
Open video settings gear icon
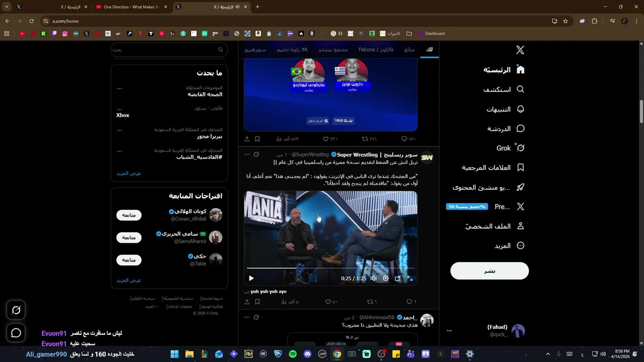pyautogui.click(x=385, y=278)
